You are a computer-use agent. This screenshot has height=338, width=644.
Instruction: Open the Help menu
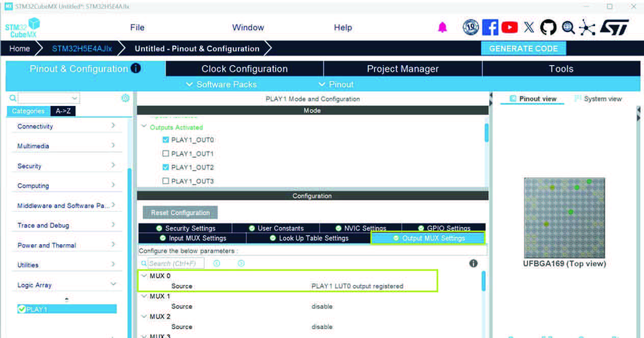(x=343, y=27)
